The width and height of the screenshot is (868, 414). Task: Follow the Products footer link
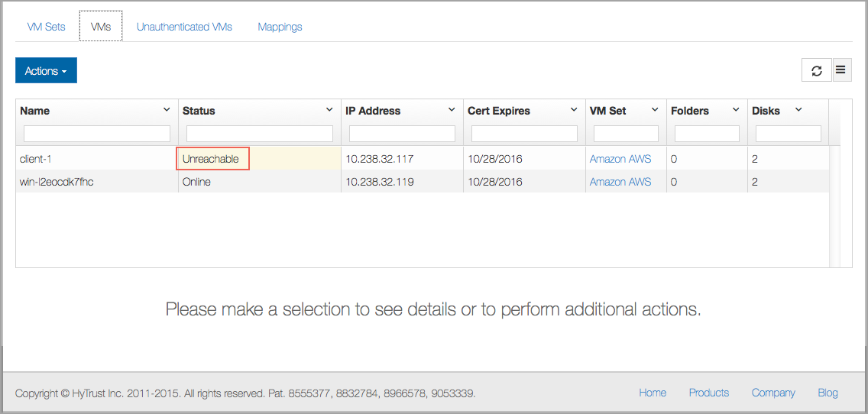tap(708, 393)
